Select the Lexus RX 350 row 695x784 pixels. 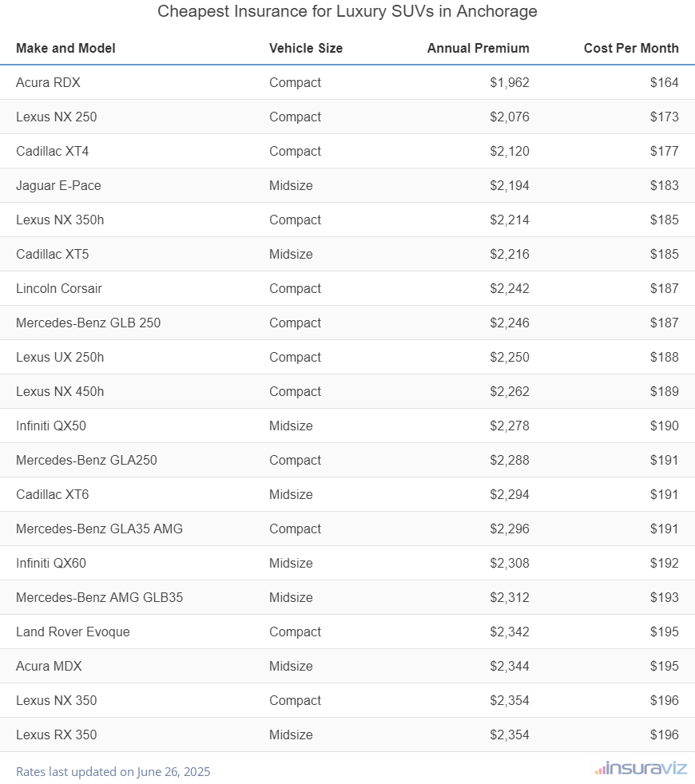pyautogui.click(x=56, y=735)
